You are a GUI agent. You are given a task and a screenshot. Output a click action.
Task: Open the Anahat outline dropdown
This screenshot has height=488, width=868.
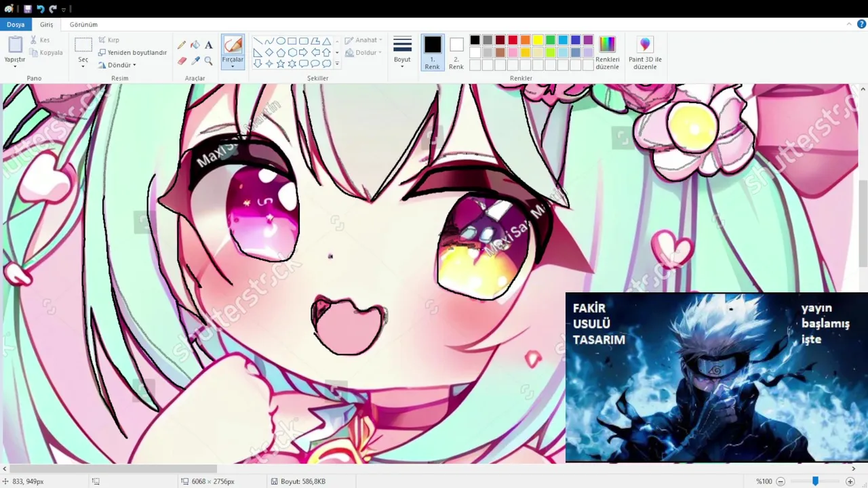(x=363, y=40)
